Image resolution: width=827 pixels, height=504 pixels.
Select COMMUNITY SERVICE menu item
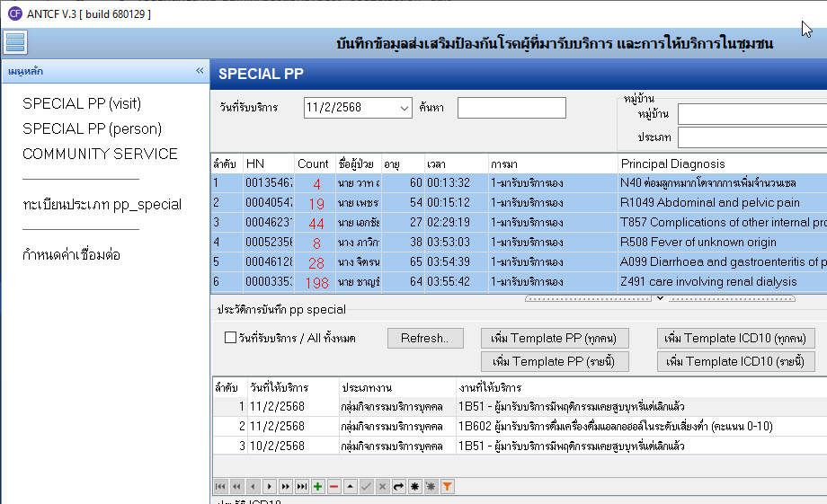pos(100,154)
